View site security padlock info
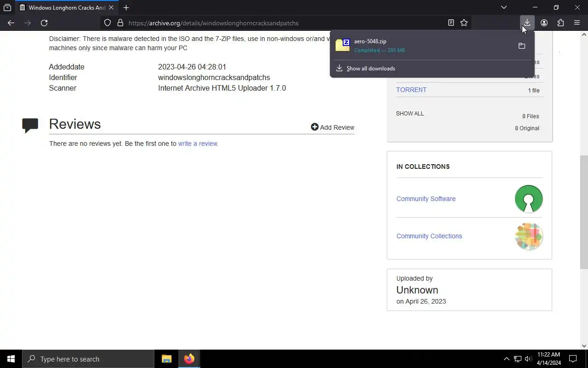The height and width of the screenshot is (368, 588). pyautogui.click(x=120, y=23)
